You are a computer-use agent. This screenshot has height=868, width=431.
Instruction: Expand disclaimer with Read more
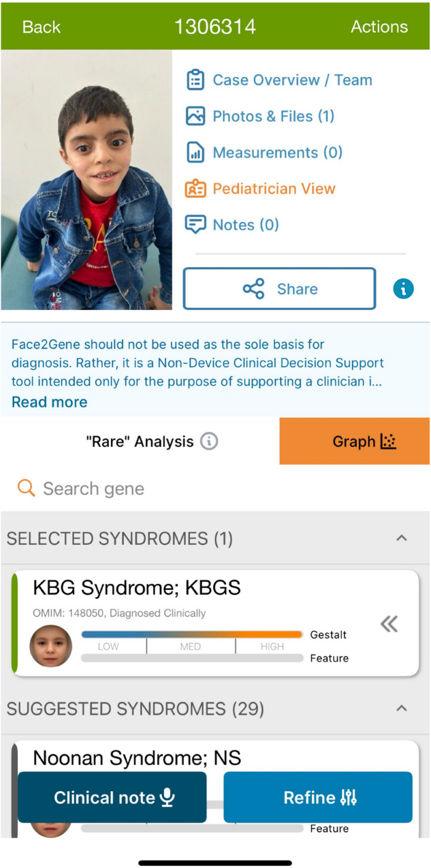point(50,402)
